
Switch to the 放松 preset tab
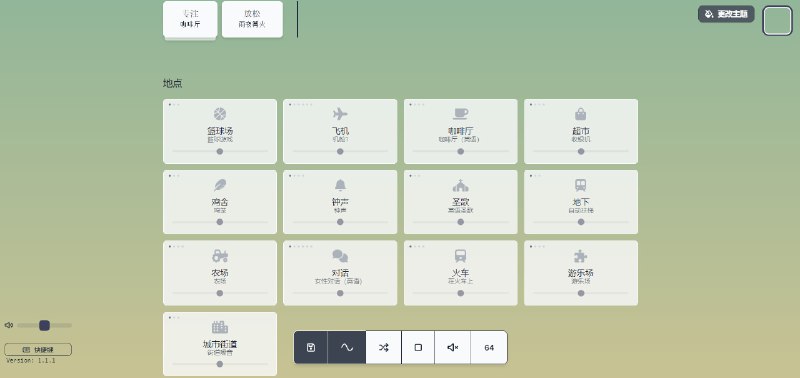(x=252, y=19)
